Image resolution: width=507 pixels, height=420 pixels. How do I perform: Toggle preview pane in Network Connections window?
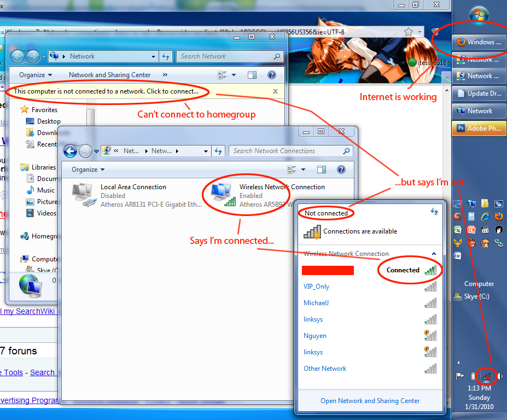click(x=322, y=170)
